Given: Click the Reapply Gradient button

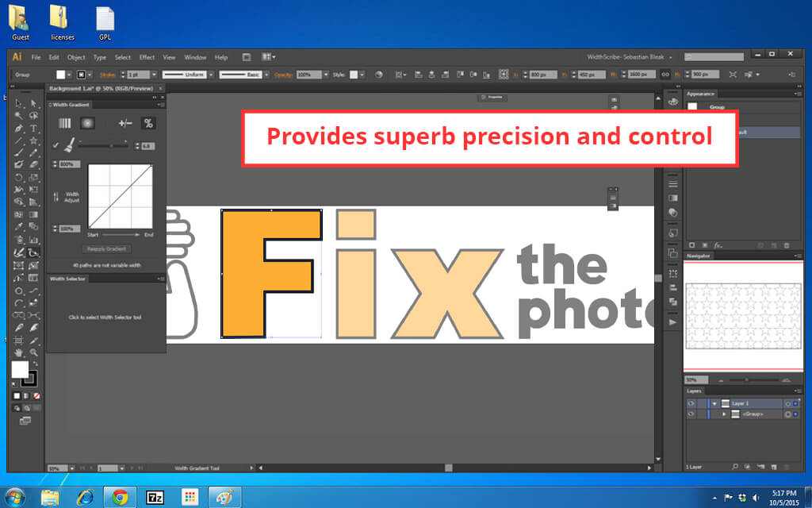Looking at the screenshot, I should point(106,248).
